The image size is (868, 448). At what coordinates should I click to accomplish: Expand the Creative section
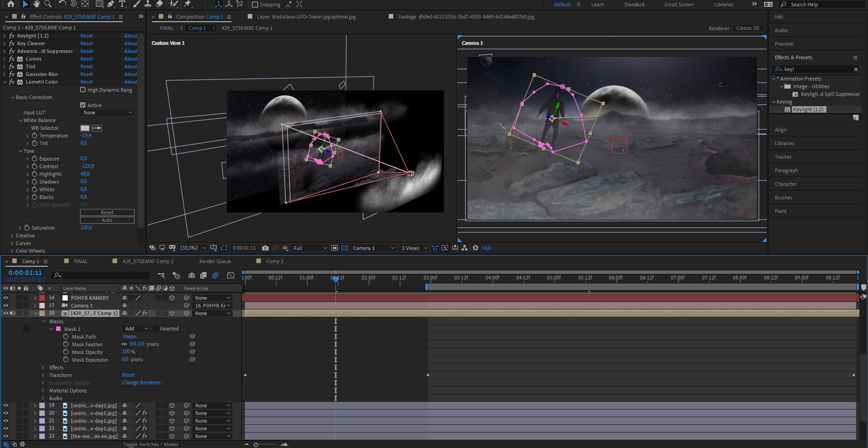(x=12, y=236)
